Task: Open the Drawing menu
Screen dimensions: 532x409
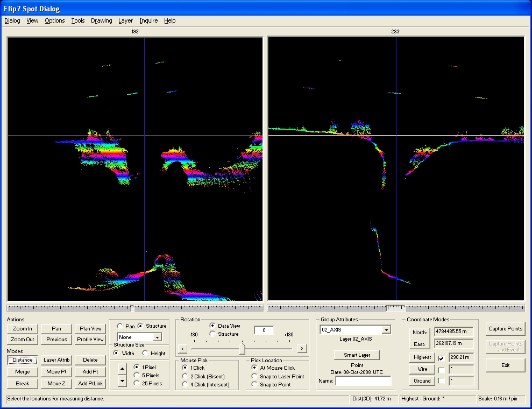Action: click(101, 21)
